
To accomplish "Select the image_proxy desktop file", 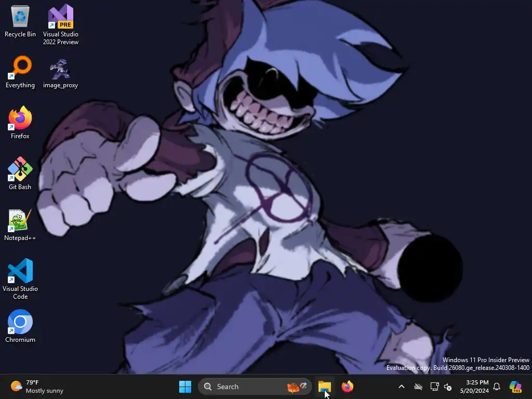I will (x=60, y=73).
